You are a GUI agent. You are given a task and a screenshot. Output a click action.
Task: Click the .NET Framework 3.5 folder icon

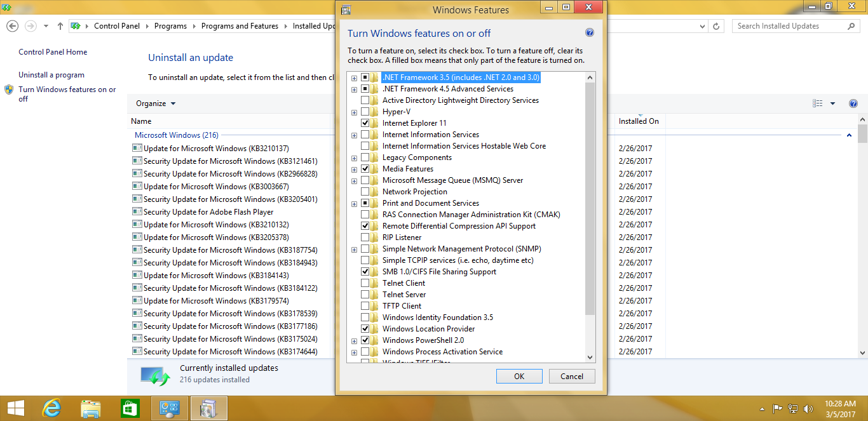point(375,77)
